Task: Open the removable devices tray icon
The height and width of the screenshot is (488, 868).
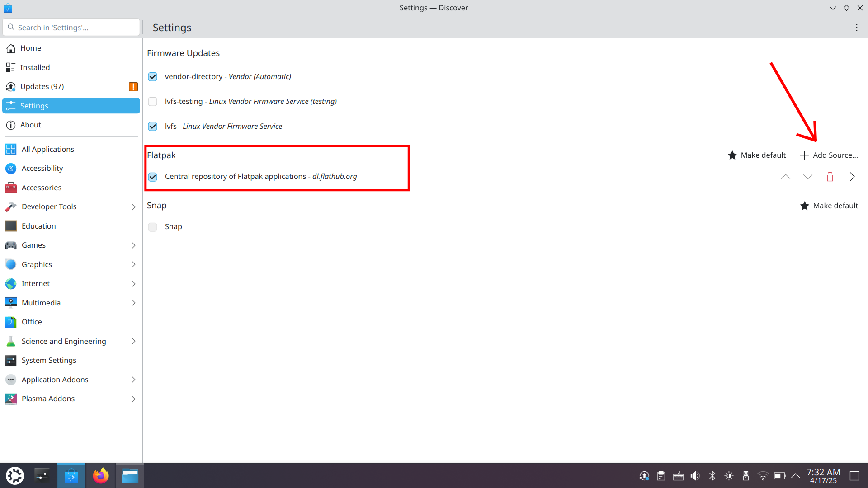Action: pyautogui.click(x=746, y=476)
